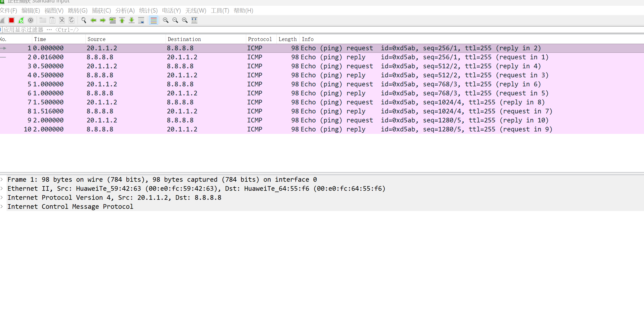The image size is (644, 311).
Task: Open the 分析(A) menu
Action: point(125,11)
